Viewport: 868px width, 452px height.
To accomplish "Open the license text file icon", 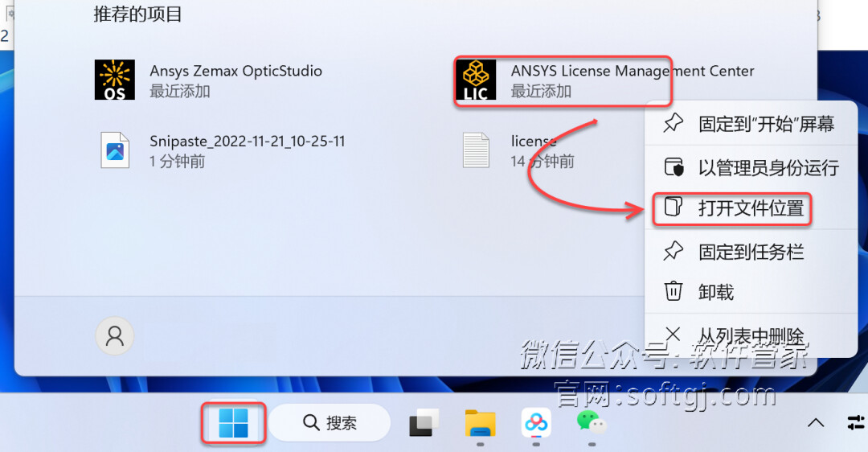I will click(x=476, y=150).
